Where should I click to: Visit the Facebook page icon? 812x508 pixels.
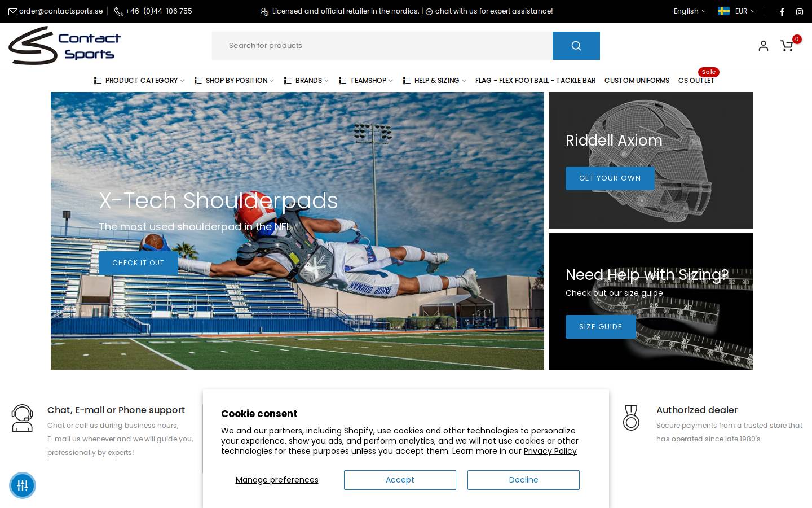pyautogui.click(x=782, y=11)
